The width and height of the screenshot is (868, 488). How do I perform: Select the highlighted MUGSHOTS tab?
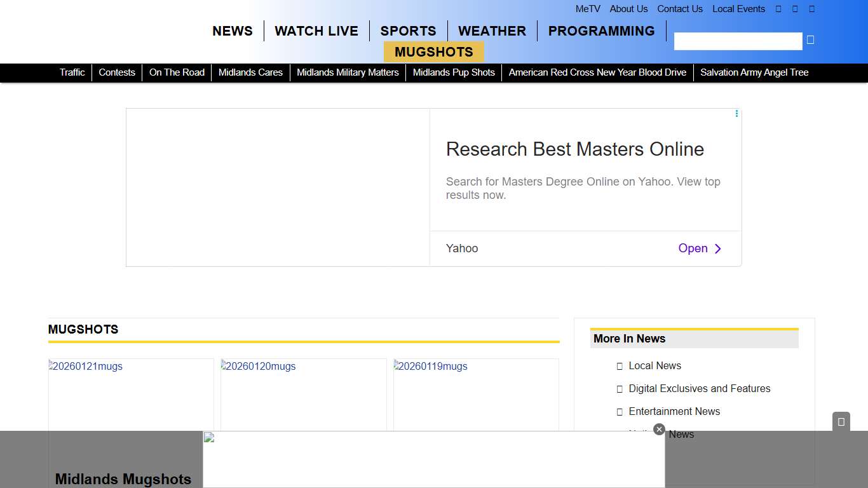tap(433, 52)
